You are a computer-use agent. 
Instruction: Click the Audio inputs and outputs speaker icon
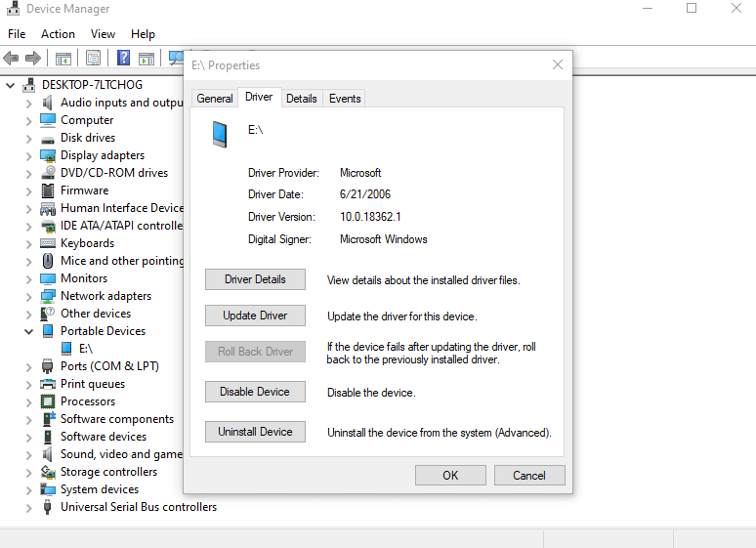tap(47, 103)
